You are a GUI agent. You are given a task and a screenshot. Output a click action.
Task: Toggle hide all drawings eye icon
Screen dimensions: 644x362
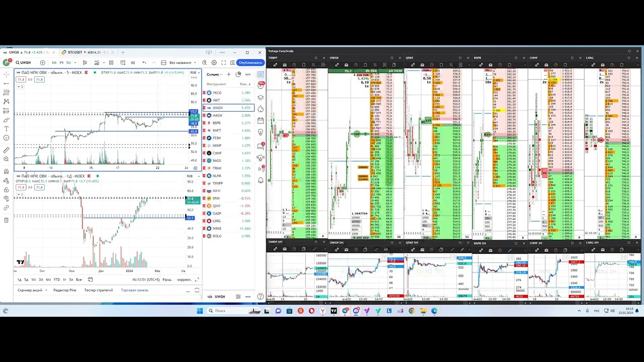[6, 199]
